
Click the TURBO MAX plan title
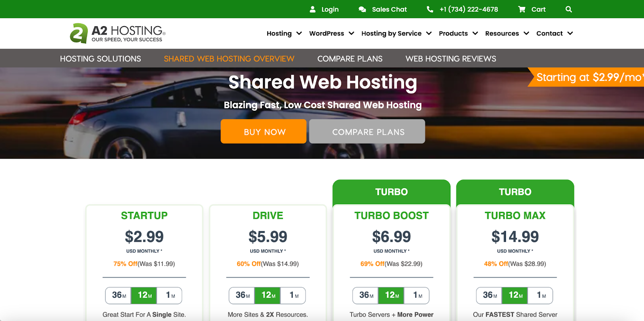[515, 215]
